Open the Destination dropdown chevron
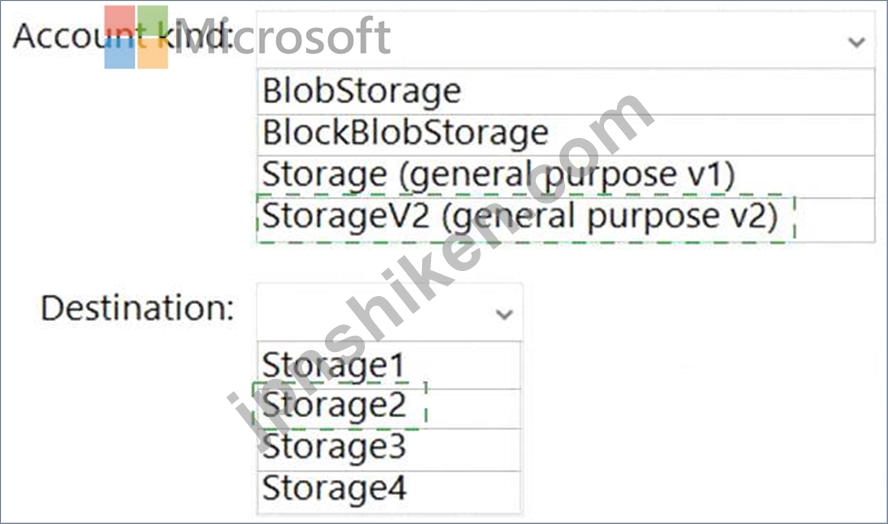 (504, 314)
